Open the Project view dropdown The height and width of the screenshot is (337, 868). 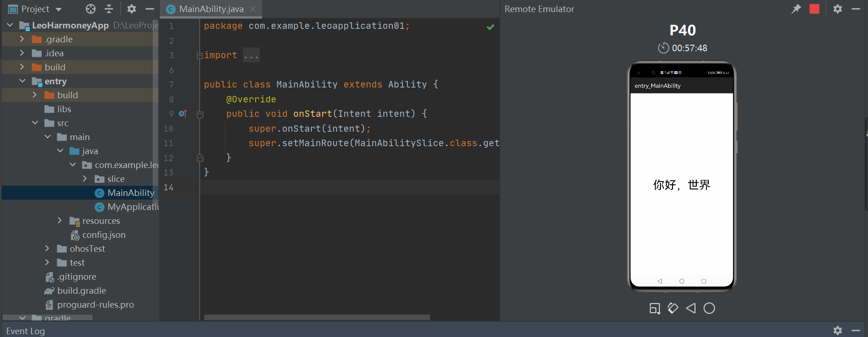(59, 9)
